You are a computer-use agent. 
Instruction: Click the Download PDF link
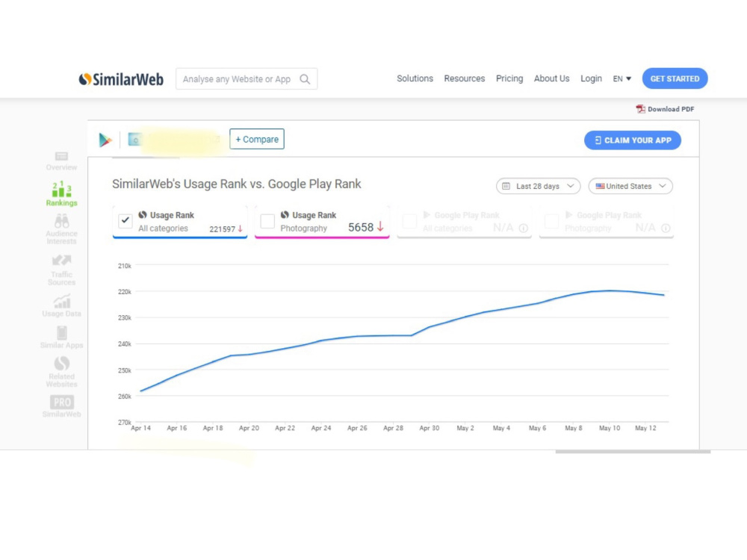pyautogui.click(x=665, y=109)
